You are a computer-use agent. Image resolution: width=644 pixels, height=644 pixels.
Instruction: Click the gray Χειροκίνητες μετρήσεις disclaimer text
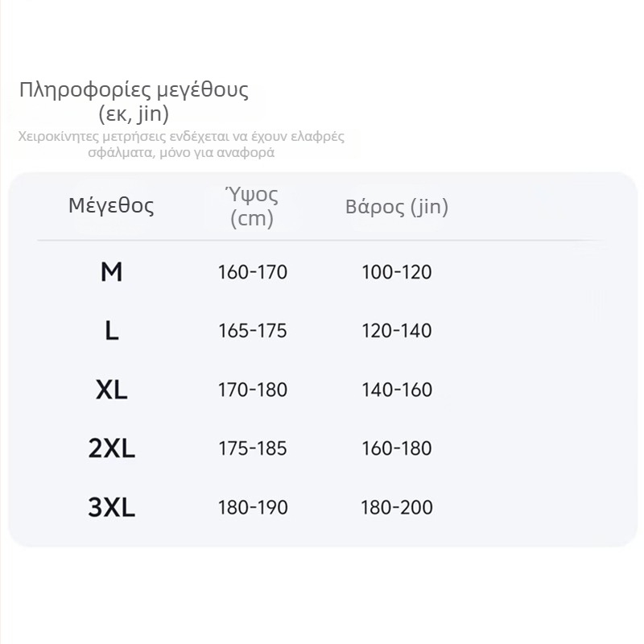[x=181, y=144]
